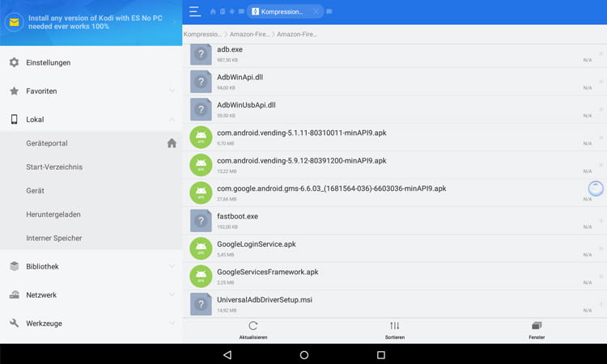Click the GoogleLoginService.apk file name
The height and width of the screenshot is (364, 607).
257,244
